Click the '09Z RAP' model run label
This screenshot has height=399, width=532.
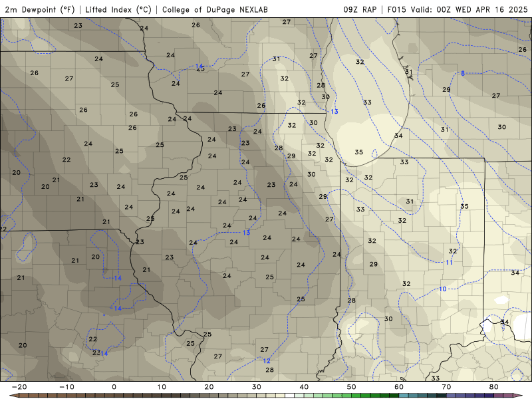[360, 9]
